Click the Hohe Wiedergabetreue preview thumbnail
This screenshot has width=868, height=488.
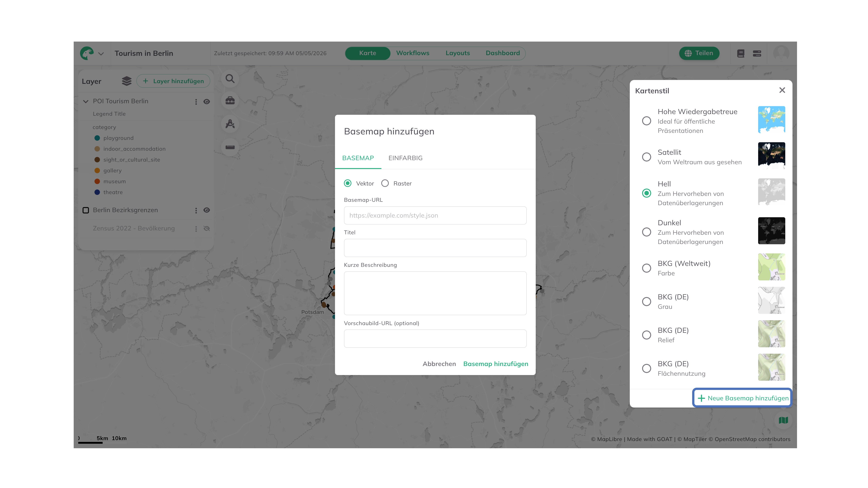coord(771,119)
